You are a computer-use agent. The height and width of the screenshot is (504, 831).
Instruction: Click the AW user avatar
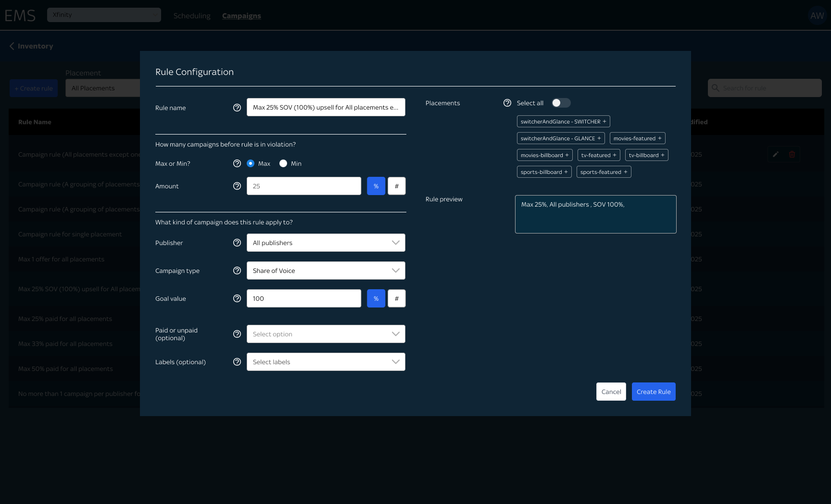[817, 15]
